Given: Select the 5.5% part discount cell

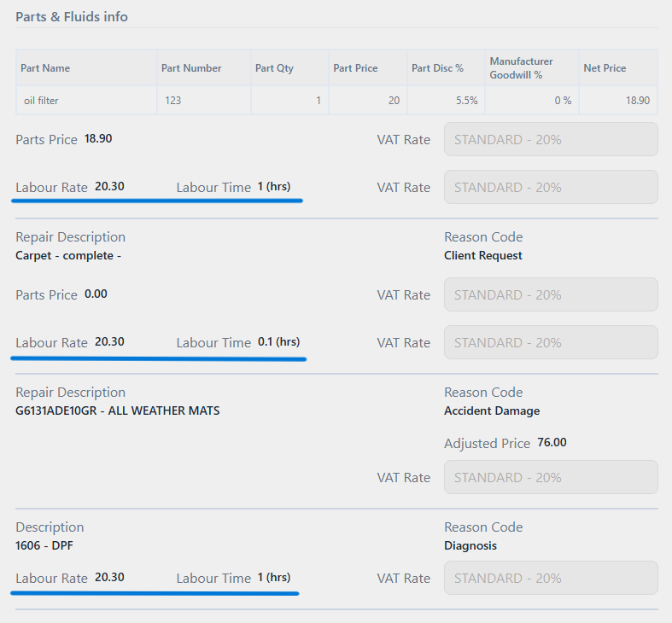Looking at the screenshot, I should [x=466, y=101].
